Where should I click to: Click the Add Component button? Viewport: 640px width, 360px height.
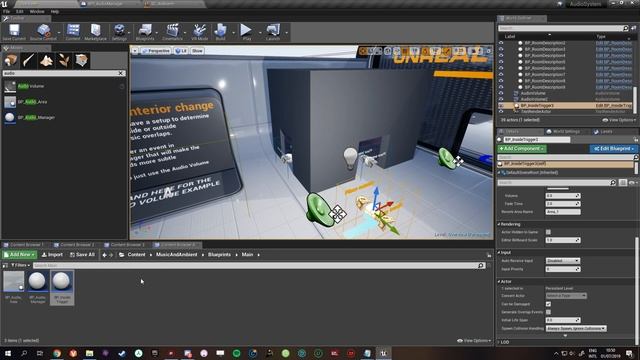coord(522,149)
